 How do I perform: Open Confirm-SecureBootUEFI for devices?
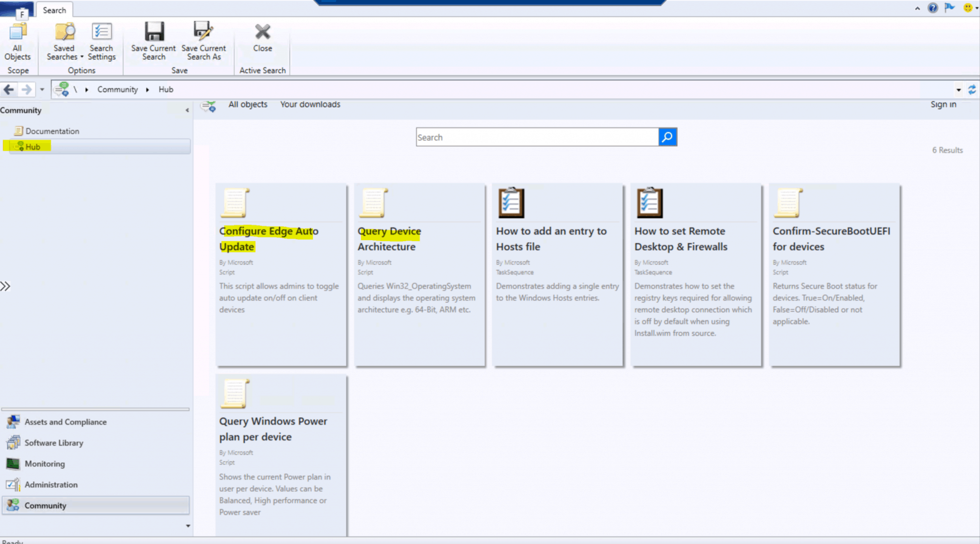coord(831,239)
